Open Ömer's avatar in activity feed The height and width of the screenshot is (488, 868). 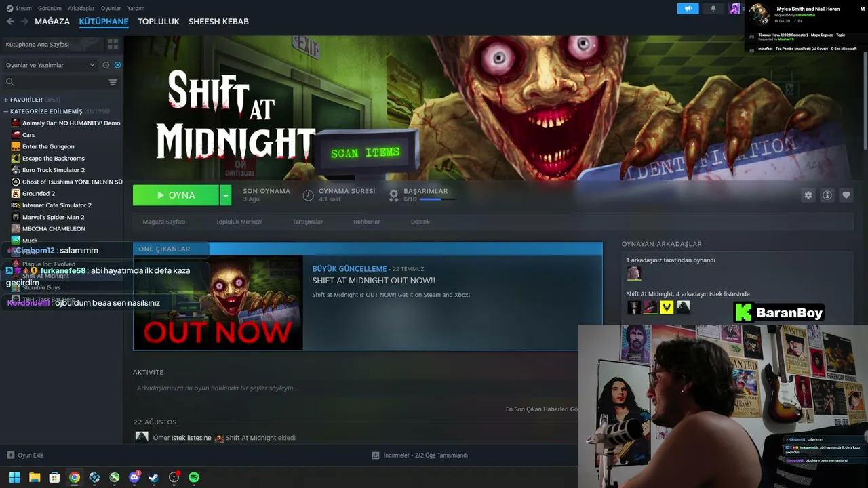click(x=141, y=438)
